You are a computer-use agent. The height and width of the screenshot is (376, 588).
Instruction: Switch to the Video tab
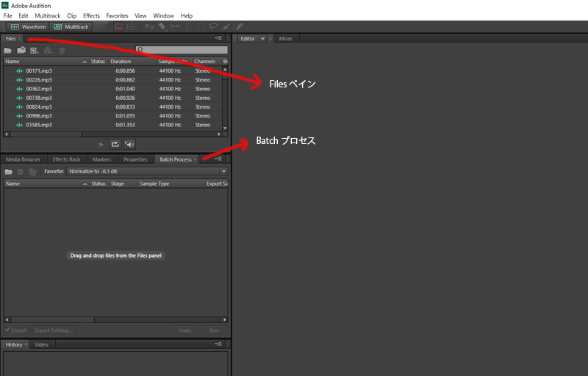[x=41, y=344]
